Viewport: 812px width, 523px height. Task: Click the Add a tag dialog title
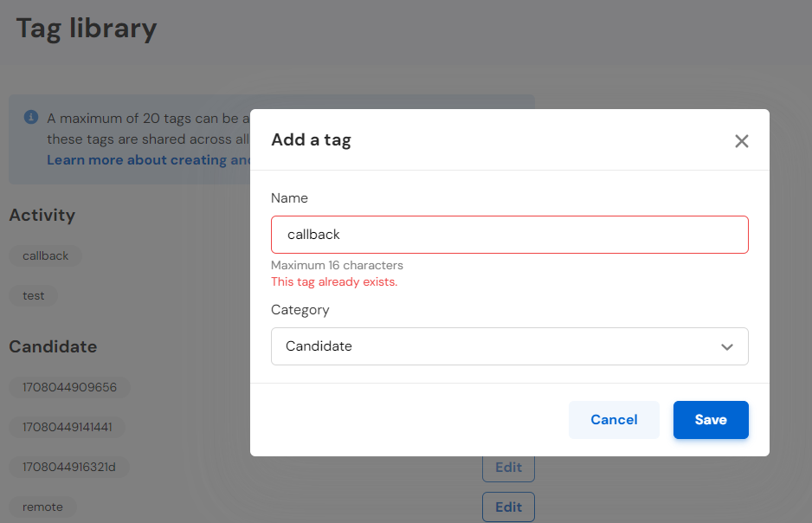click(312, 139)
